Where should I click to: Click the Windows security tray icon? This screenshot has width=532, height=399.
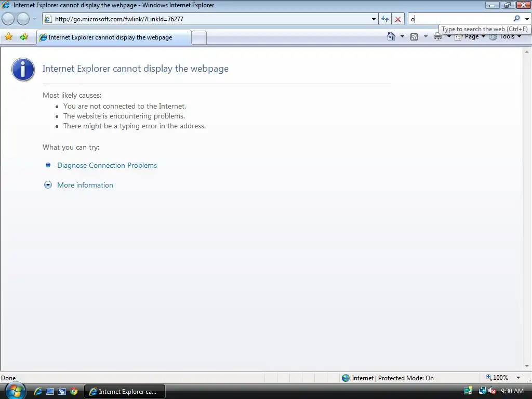click(x=468, y=391)
